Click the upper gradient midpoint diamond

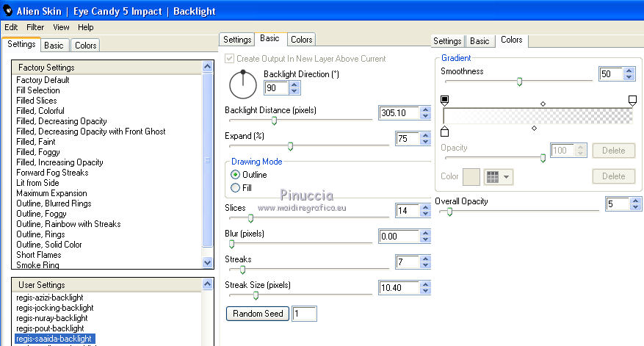coord(543,104)
